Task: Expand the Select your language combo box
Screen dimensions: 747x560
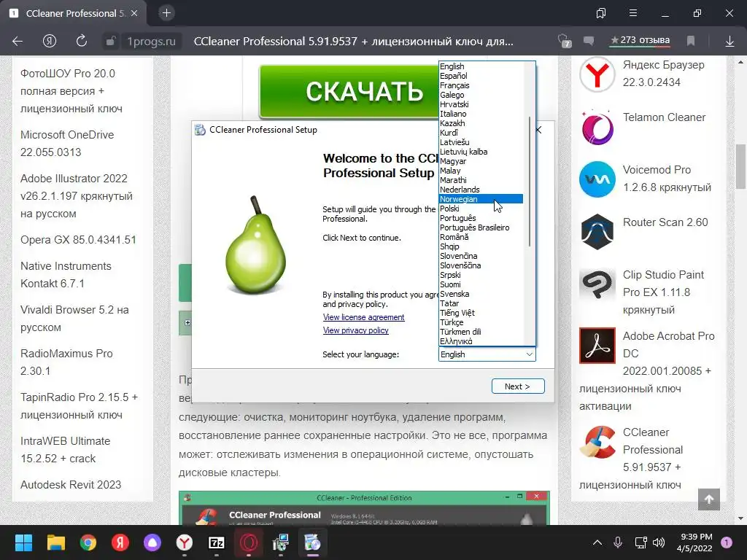Action: [x=487, y=354]
